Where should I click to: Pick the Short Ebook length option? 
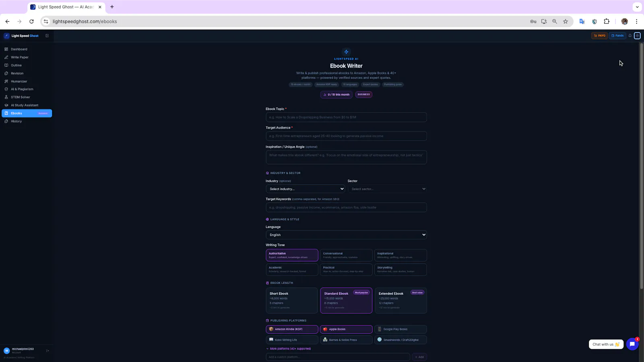click(292, 300)
